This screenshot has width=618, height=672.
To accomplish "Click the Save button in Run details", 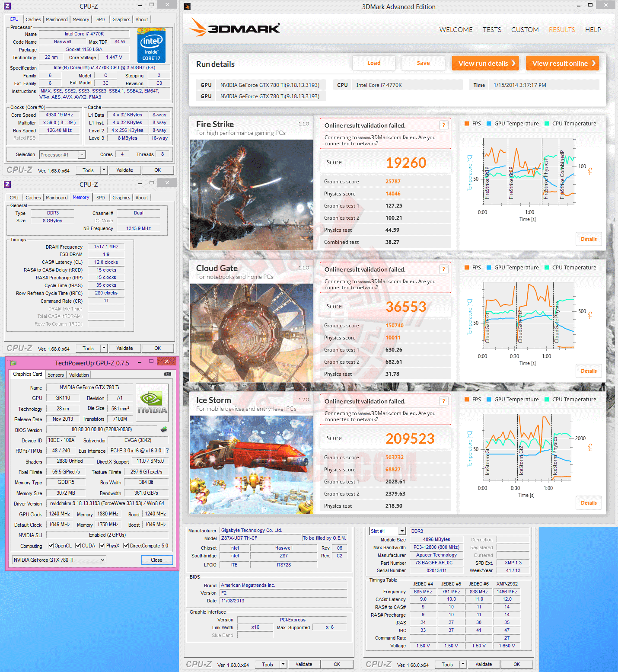I will click(x=424, y=63).
